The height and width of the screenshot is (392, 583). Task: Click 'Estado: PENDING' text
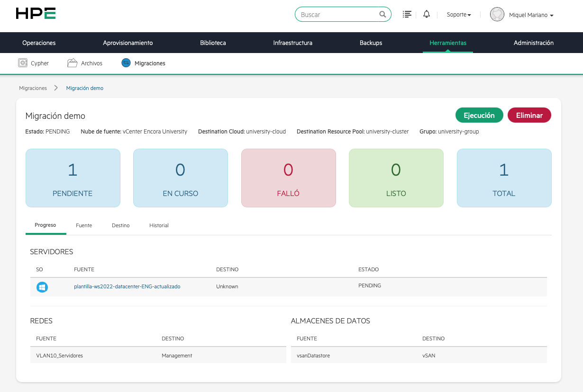(47, 132)
